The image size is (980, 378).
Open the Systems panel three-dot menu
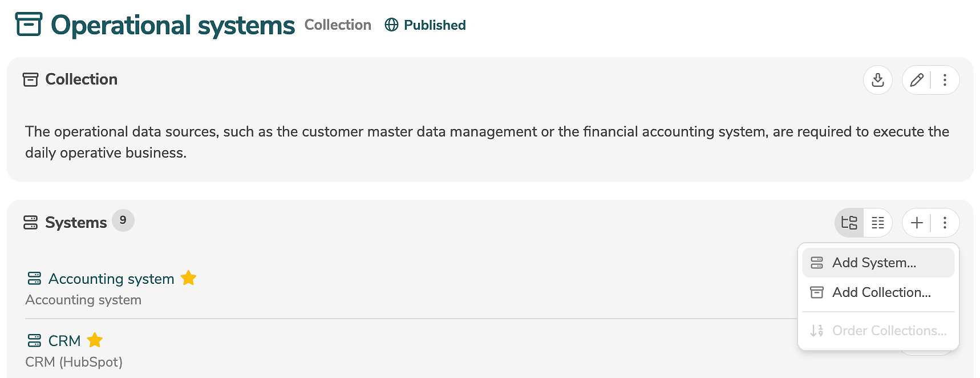945,223
